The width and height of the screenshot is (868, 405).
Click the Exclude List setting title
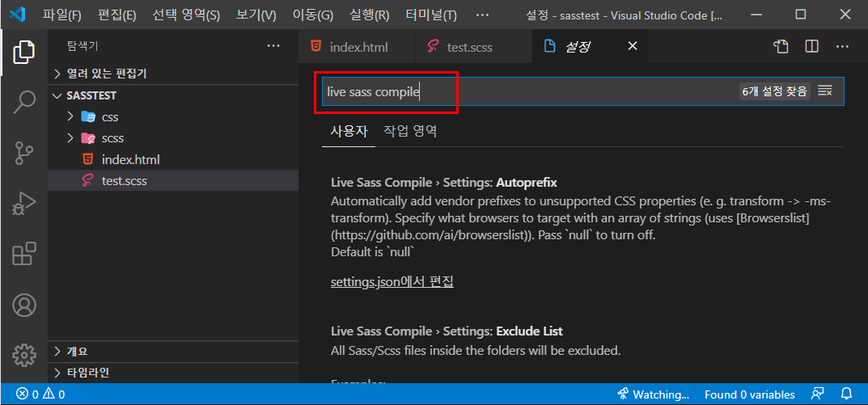pos(447,332)
